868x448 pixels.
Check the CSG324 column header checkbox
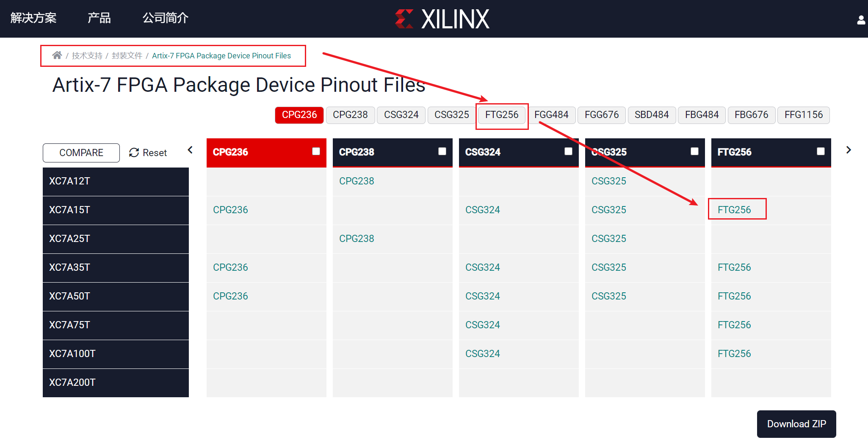click(568, 151)
